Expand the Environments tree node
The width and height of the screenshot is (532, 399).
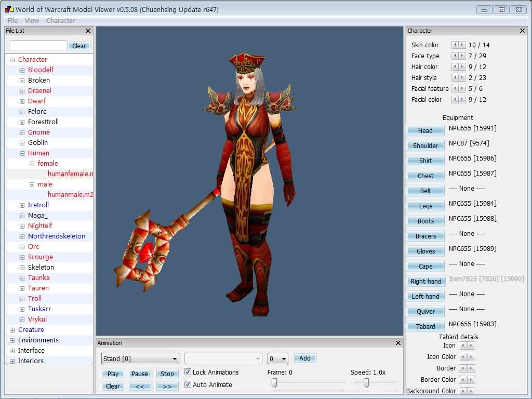tap(12, 341)
